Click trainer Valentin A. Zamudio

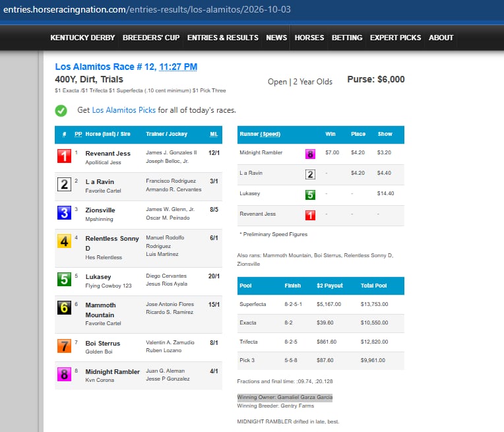coord(170,342)
